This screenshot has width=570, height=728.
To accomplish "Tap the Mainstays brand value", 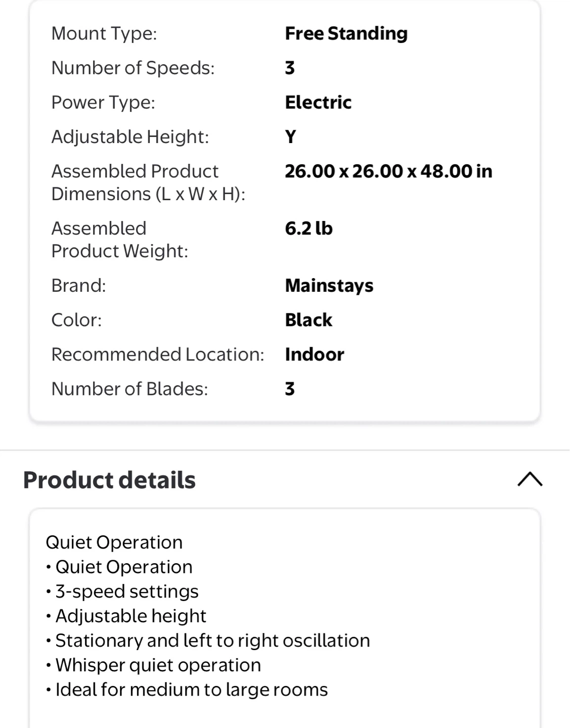I will (x=329, y=286).
